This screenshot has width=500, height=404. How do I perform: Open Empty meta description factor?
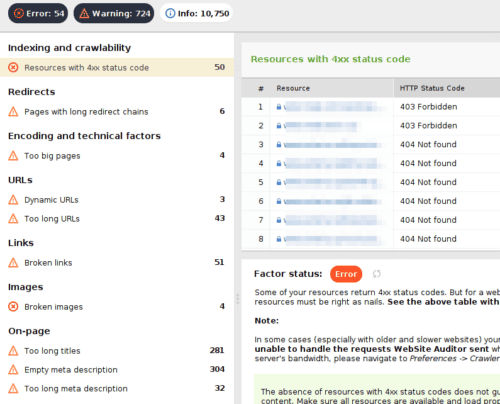pos(117,370)
